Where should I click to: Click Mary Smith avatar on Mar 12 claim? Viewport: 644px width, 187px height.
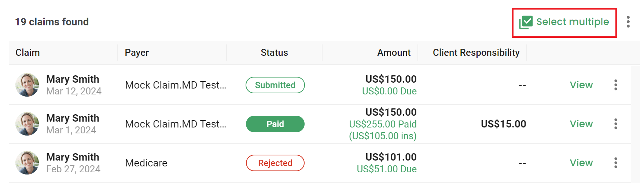[27, 85]
